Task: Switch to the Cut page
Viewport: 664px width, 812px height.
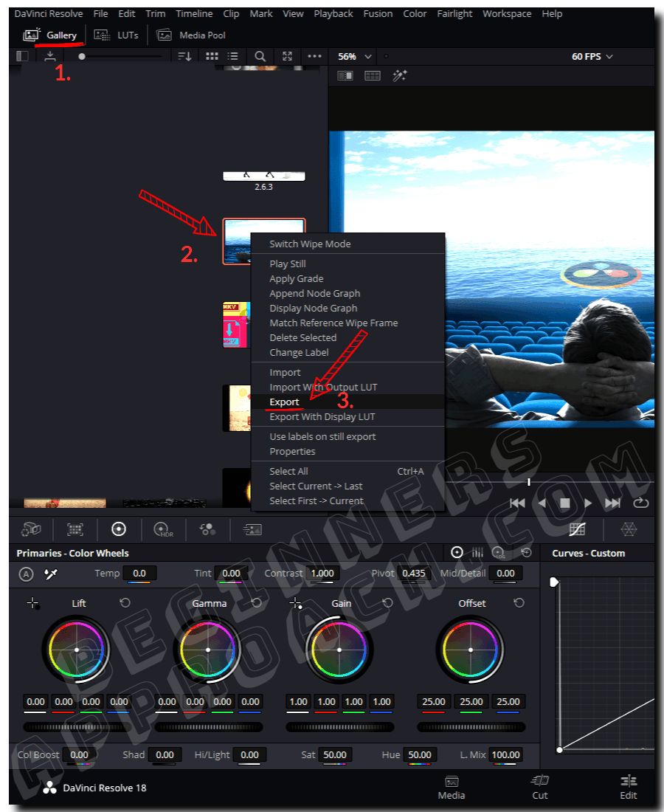Action: [x=539, y=788]
